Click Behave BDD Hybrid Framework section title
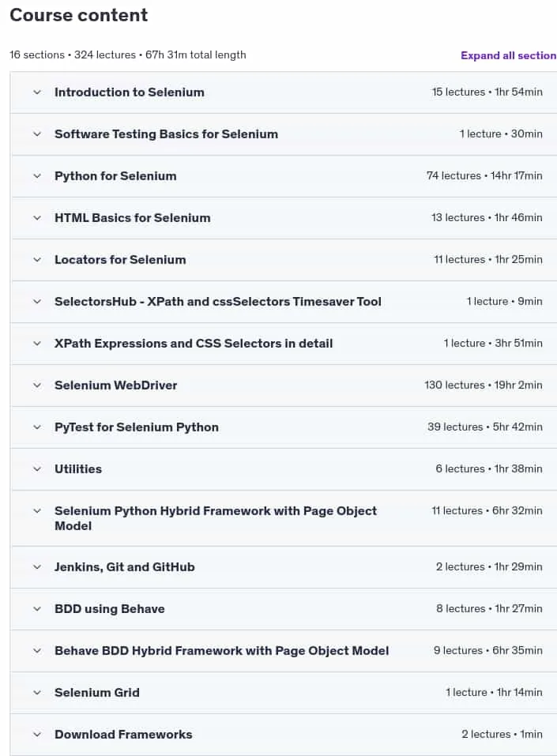Image resolution: width=557 pixels, height=756 pixels. point(221,651)
